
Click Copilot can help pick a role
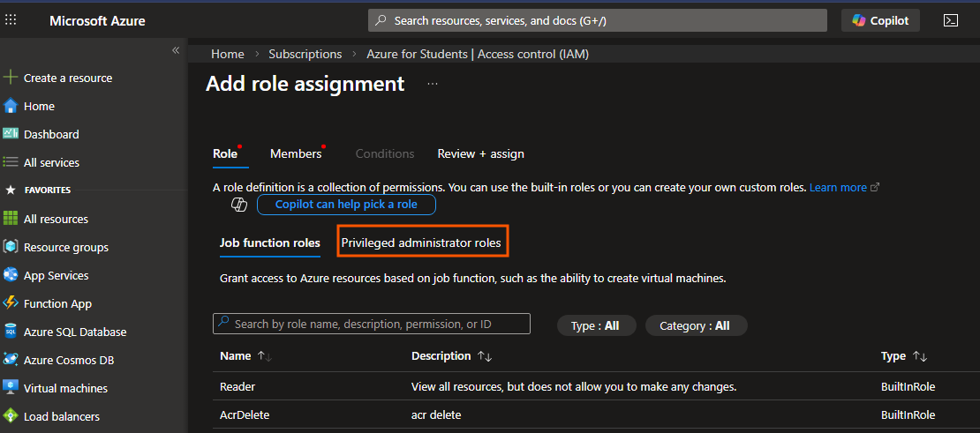pos(345,205)
